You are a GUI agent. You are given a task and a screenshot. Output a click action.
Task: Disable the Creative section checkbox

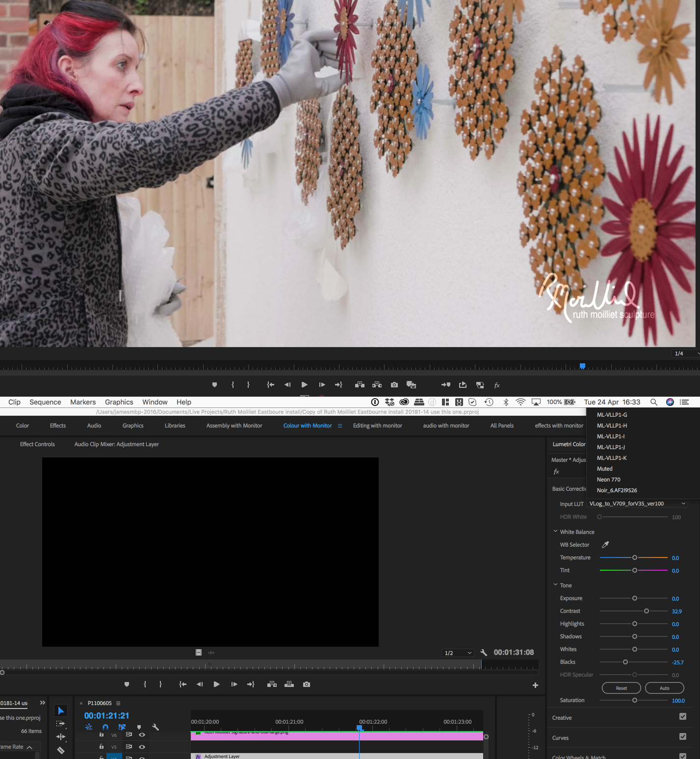(x=683, y=716)
